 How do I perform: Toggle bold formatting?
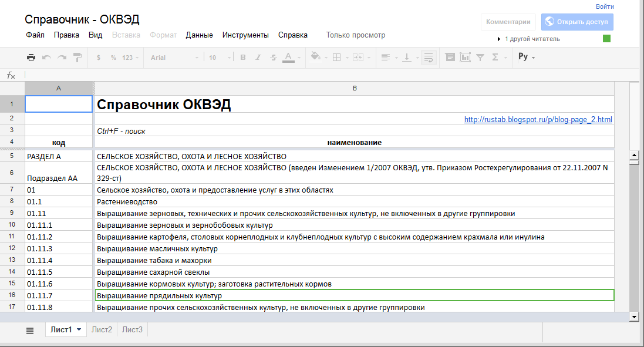[243, 58]
